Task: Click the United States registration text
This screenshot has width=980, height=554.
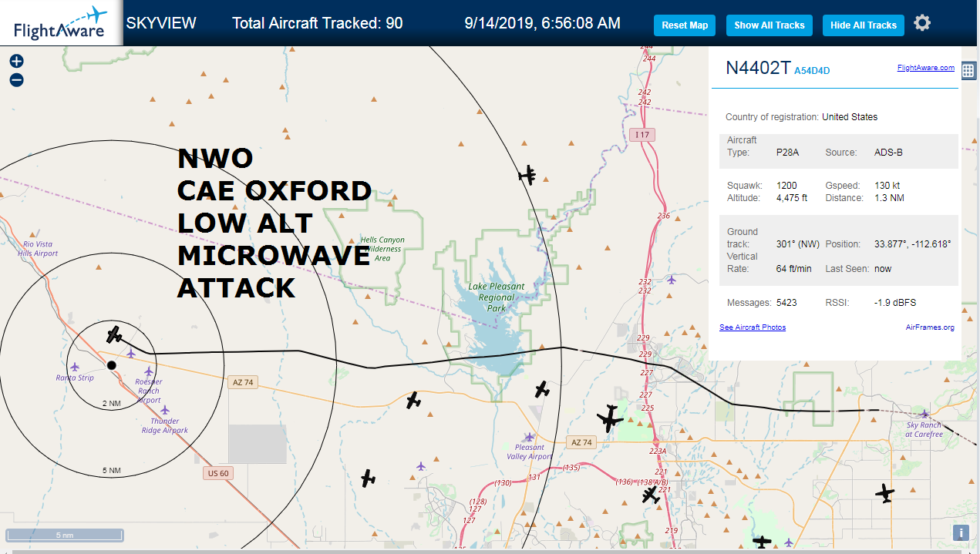Action: 850,117
